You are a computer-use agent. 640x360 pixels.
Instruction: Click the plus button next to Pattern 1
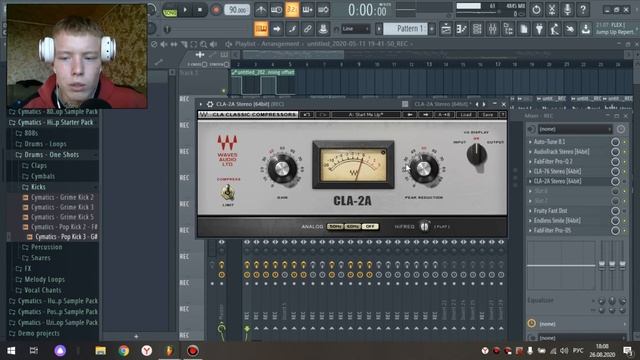432,29
